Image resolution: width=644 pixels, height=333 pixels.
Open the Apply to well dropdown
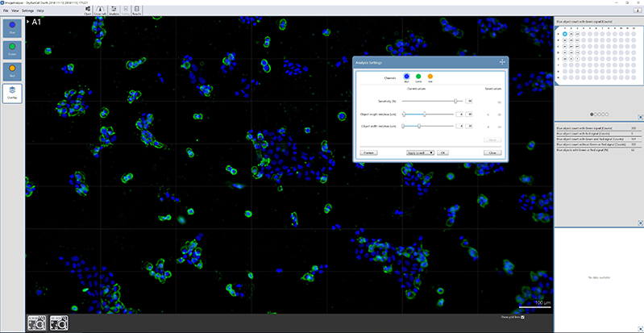pyautogui.click(x=420, y=152)
